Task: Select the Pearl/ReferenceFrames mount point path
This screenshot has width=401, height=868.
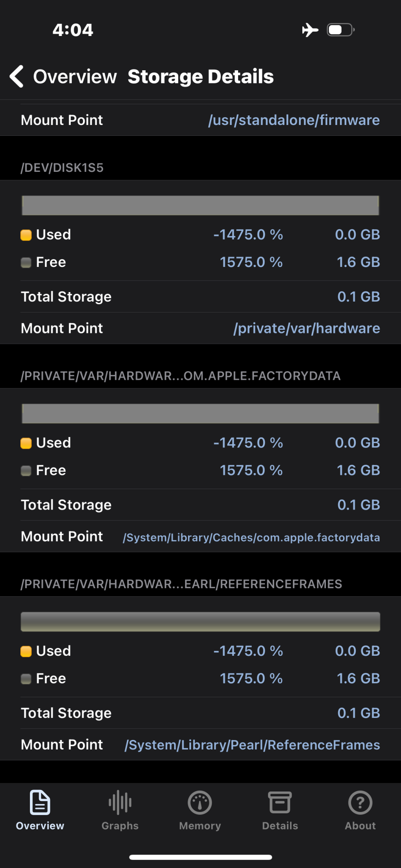Action: (252, 745)
